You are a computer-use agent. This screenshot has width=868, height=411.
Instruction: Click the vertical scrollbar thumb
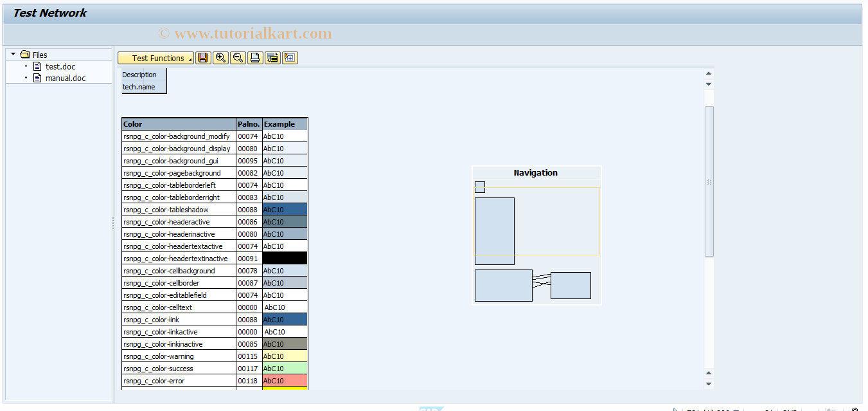[x=709, y=181]
